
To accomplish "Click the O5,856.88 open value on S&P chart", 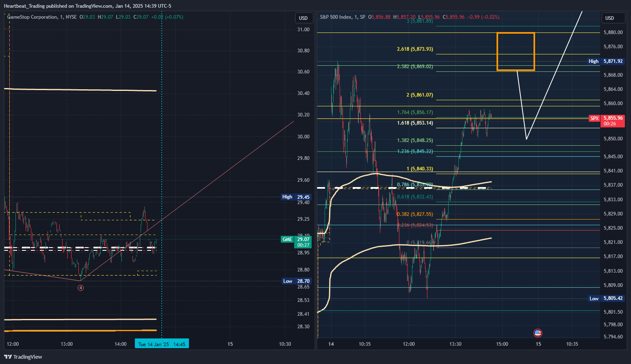I will (379, 17).
